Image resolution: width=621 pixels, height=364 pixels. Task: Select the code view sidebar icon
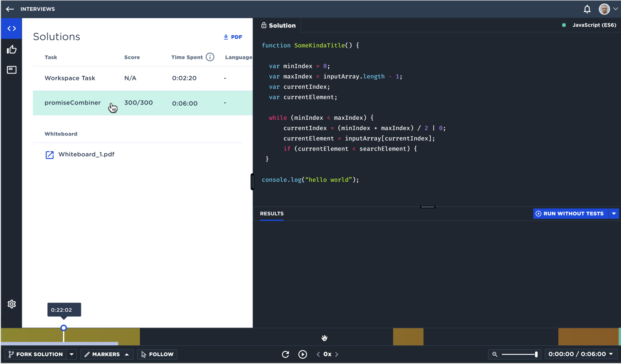click(12, 29)
